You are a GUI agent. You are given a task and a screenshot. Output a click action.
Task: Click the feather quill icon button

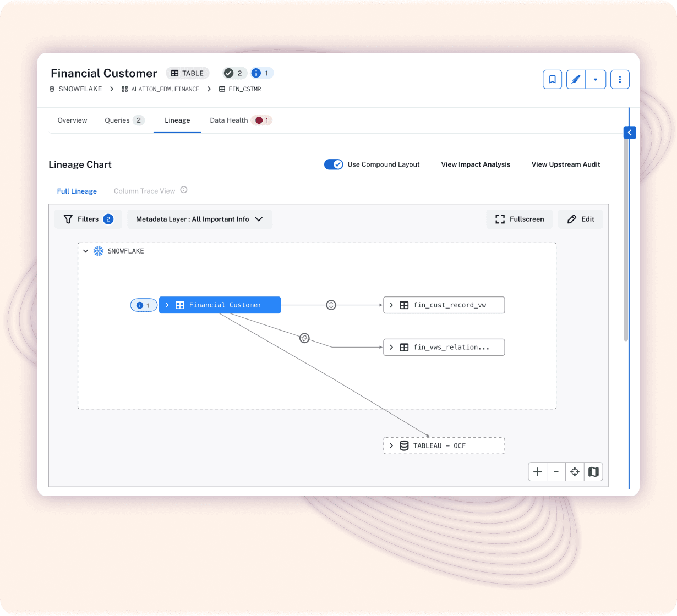(575, 79)
